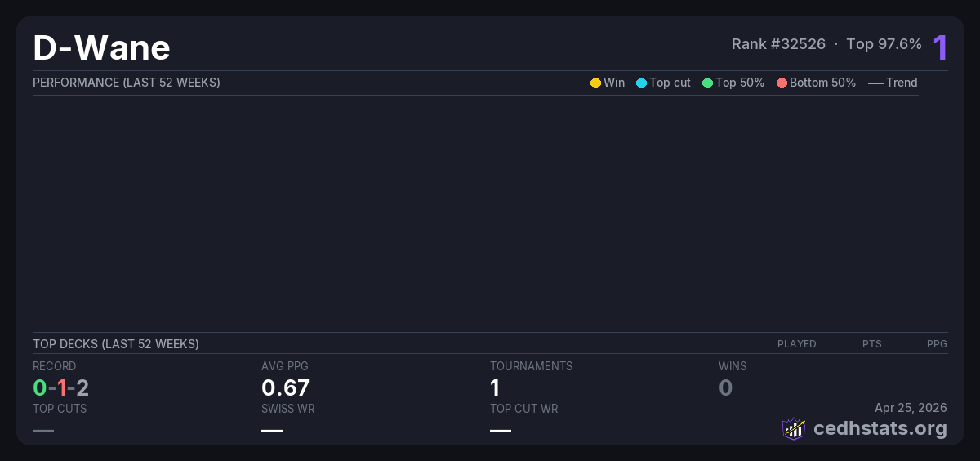Click the Apr 25, 2026 date
Viewport: 980px width, 461px height.
(x=911, y=407)
